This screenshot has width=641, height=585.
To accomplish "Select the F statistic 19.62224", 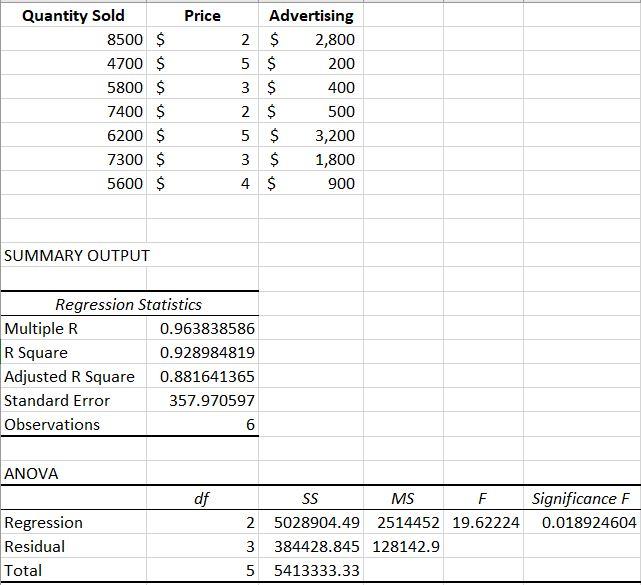I will 483,522.
